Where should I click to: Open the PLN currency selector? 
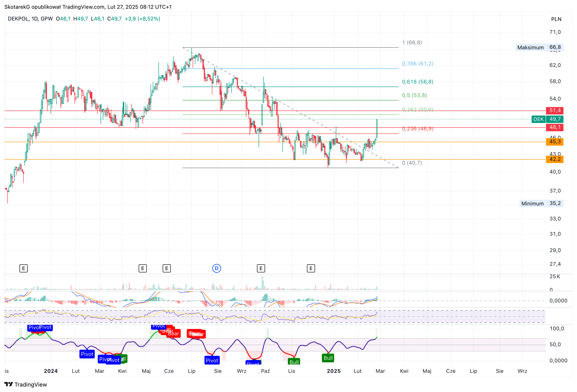[x=556, y=19]
